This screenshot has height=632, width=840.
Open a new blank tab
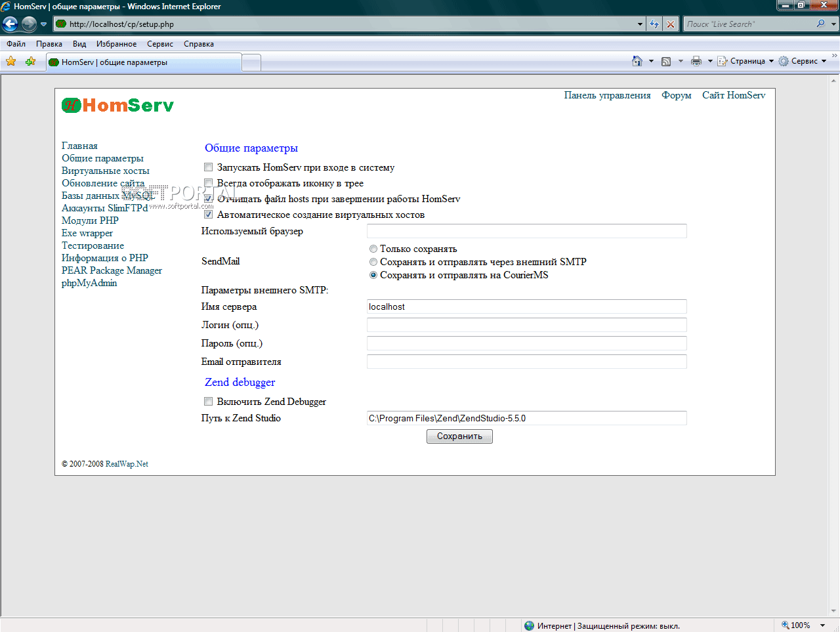pos(251,62)
